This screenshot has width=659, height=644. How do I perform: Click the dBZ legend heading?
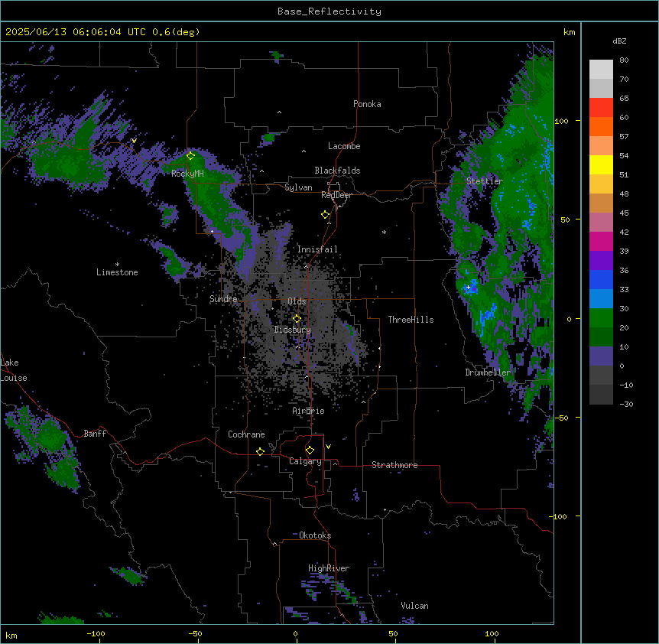click(x=619, y=41)
